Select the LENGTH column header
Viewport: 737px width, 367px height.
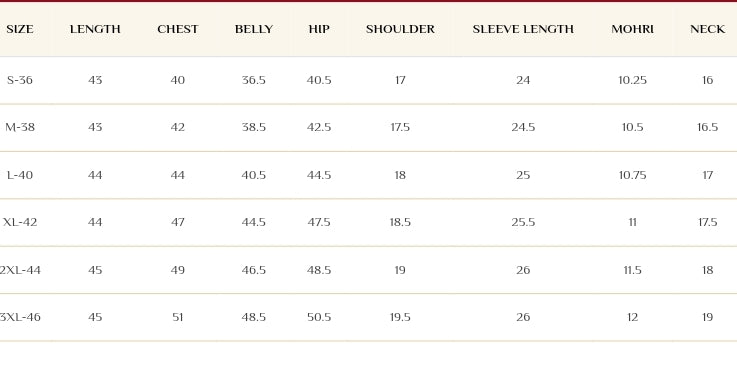pos(95,29)
